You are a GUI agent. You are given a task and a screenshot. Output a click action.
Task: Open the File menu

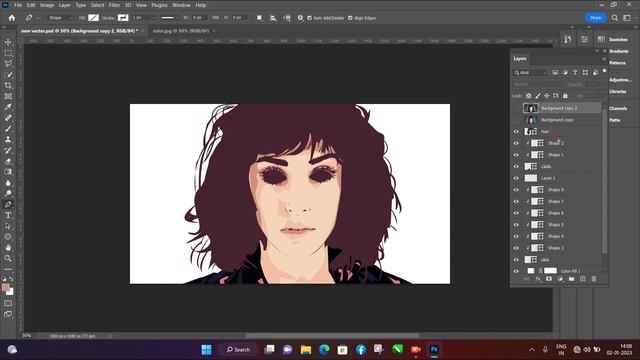18,5
